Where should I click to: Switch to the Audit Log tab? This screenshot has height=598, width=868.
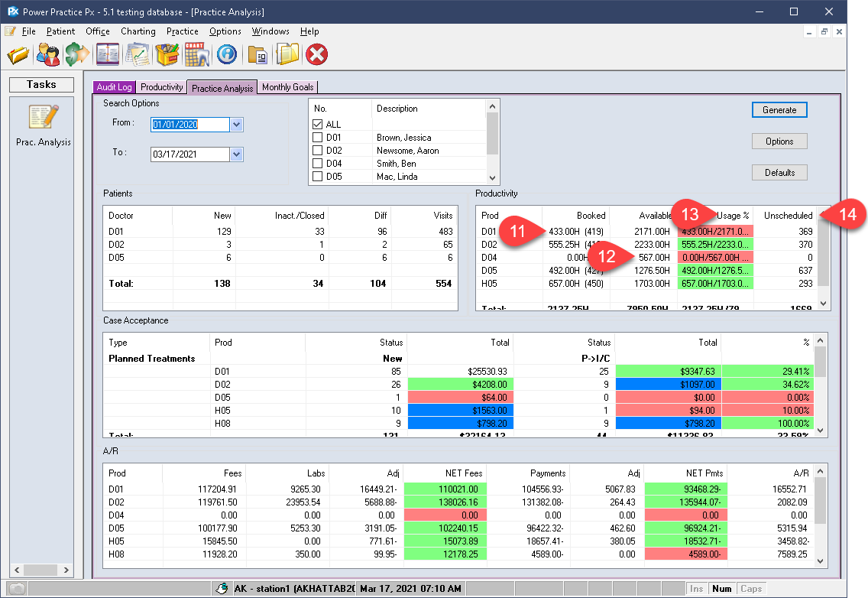coord(114,87)
